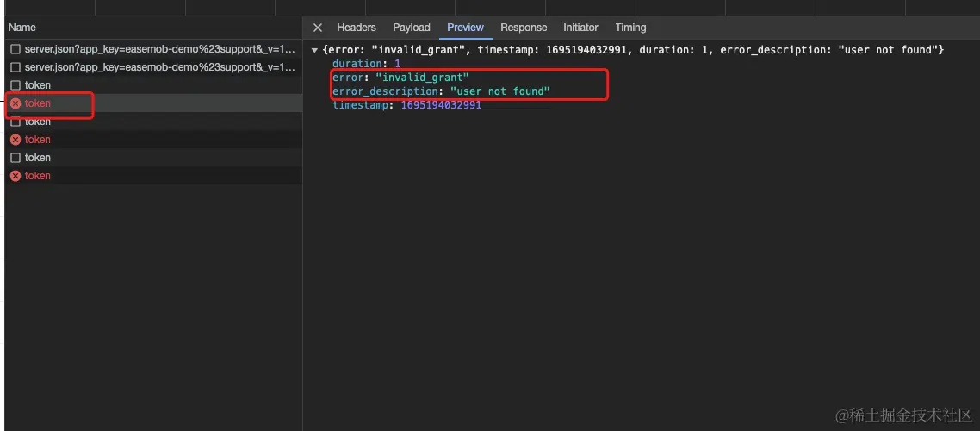This screenshot has height=431, width=980.
Task: Select the topmost server.json request row
Action: tap(153, 49)
